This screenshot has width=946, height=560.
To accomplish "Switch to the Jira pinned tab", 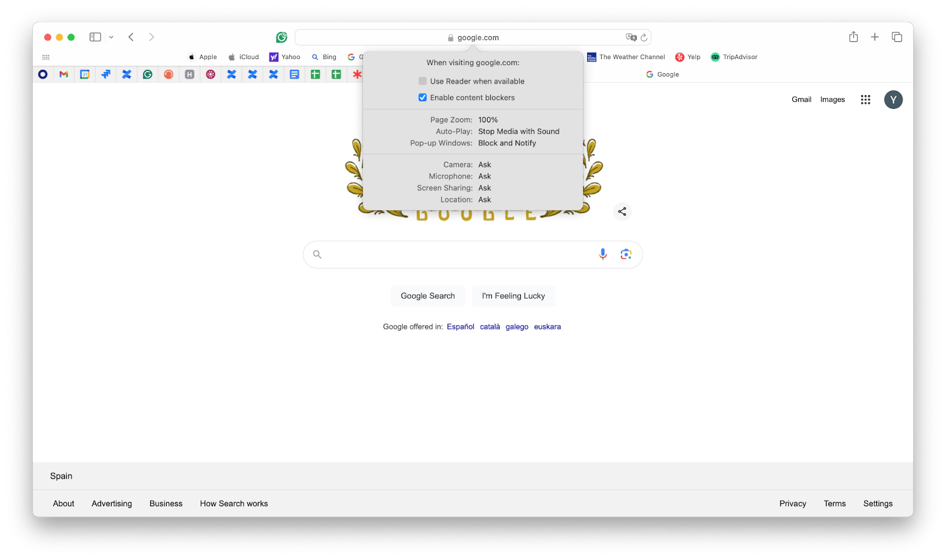I will coord(106,75).
